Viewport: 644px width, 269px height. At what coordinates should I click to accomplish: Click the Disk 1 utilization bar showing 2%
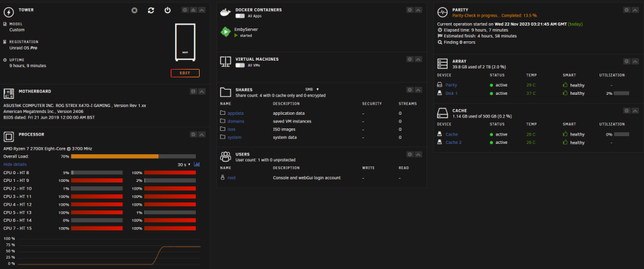621,94
